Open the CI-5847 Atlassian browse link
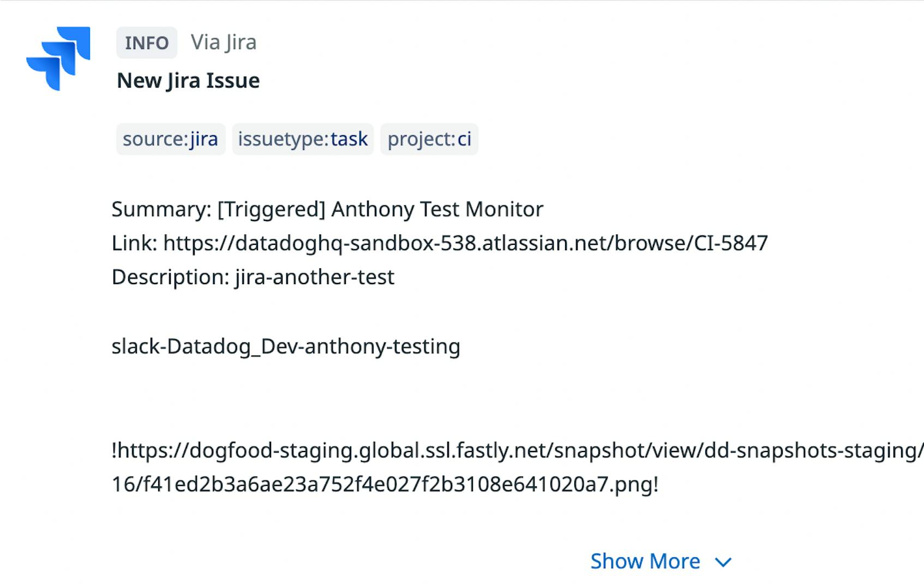 (x=465, y=243)
